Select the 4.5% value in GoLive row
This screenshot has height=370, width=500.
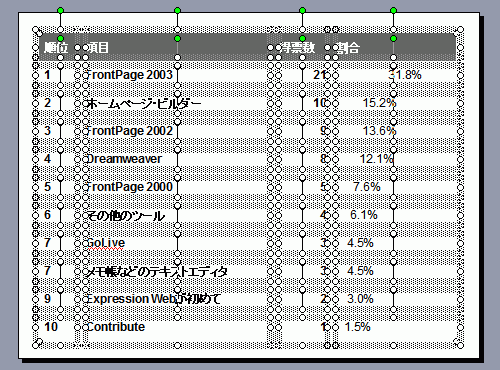(360, 243)
